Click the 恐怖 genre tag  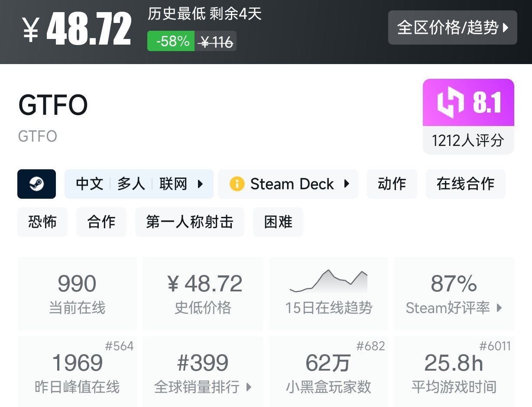click(x=42, y=222)
